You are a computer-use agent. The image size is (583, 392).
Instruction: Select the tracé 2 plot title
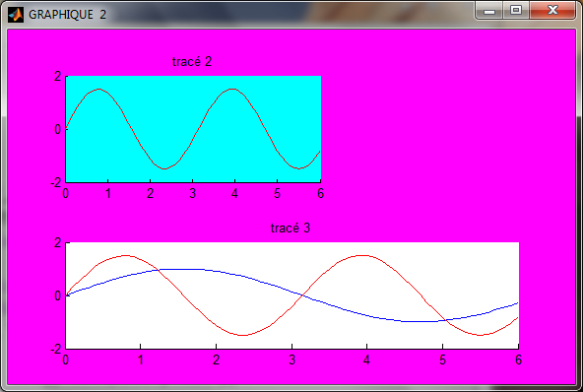point(192,61)
